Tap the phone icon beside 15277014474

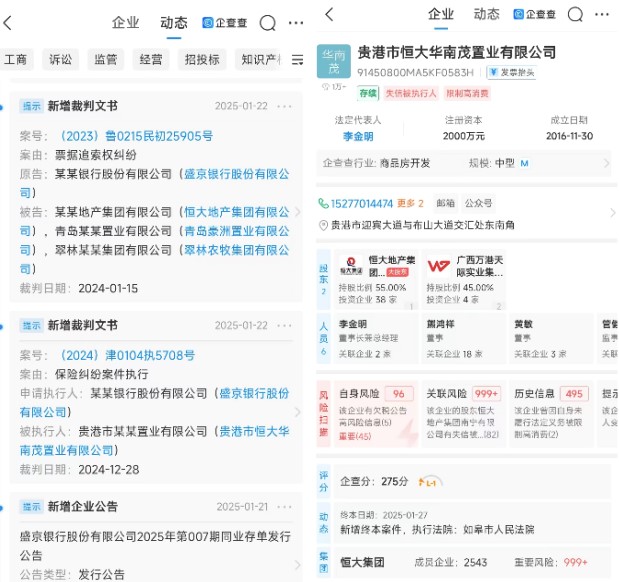click(x=323, y=203)
